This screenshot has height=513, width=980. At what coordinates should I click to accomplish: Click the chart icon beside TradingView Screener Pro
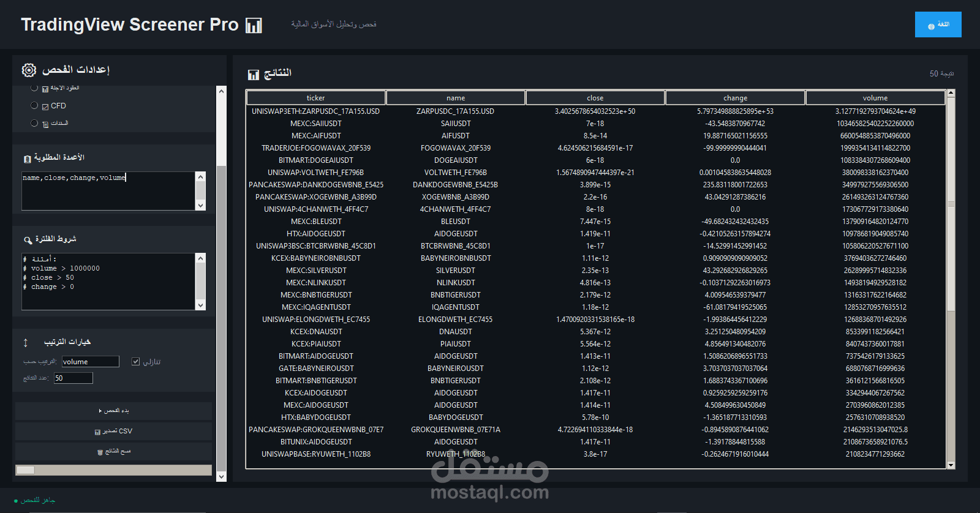click(x=254, y=25)
